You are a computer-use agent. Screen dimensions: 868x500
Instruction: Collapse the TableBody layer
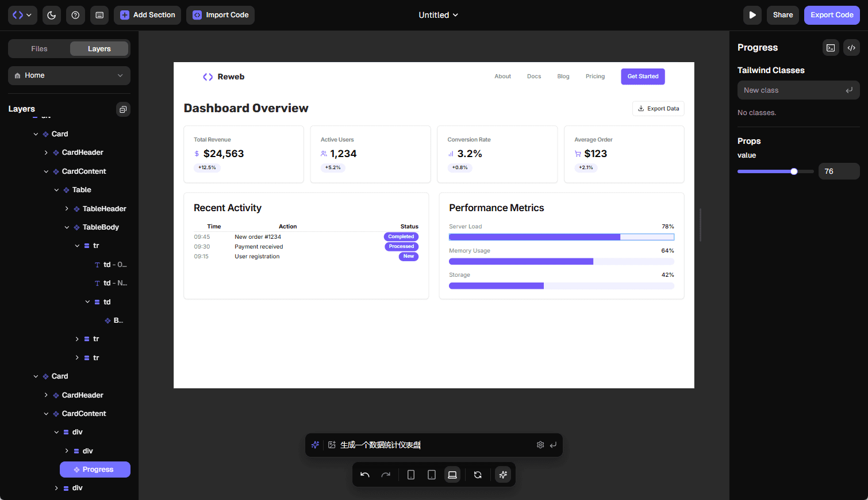67,227
